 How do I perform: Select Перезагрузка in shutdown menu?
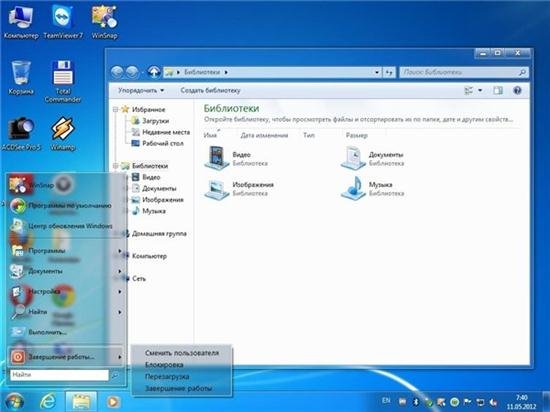(x=167, y=377)
